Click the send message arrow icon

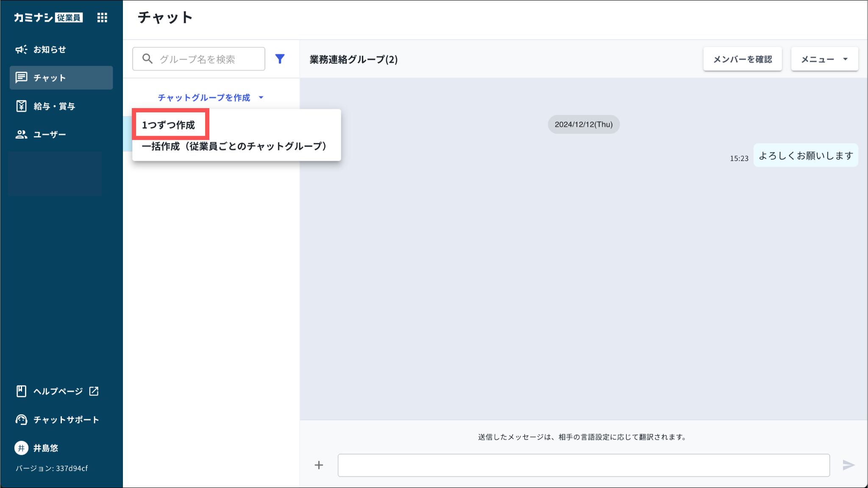[x=848, y=465]
